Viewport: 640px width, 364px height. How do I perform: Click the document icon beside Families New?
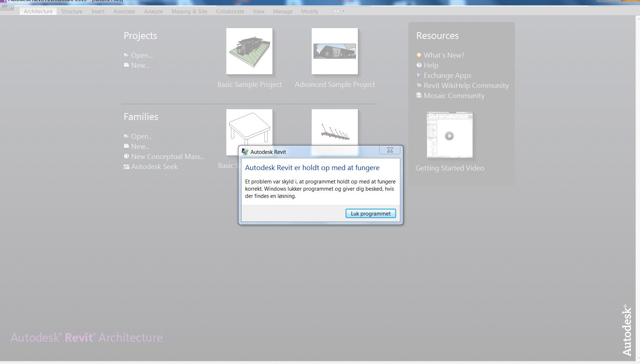point(126,146)
